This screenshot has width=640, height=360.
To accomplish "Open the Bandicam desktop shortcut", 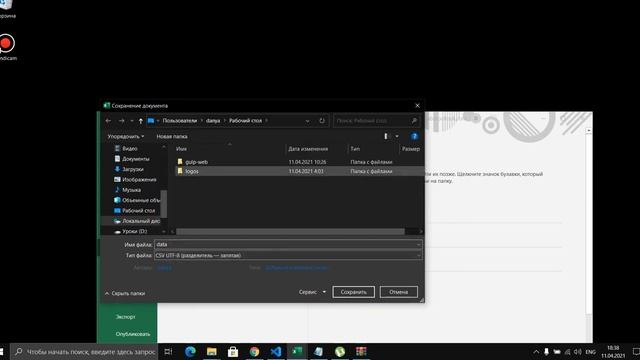I will (7, 47).
